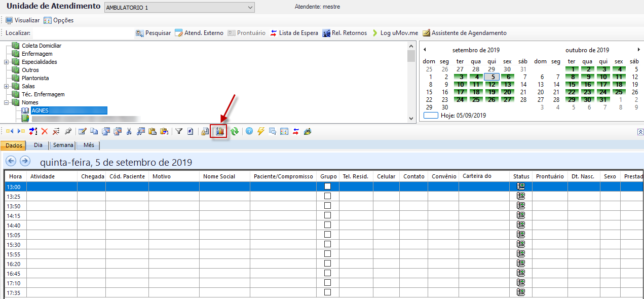Screen dimensions: 644x299
Task: Go to next day with forward arrow
Action: 25,161
